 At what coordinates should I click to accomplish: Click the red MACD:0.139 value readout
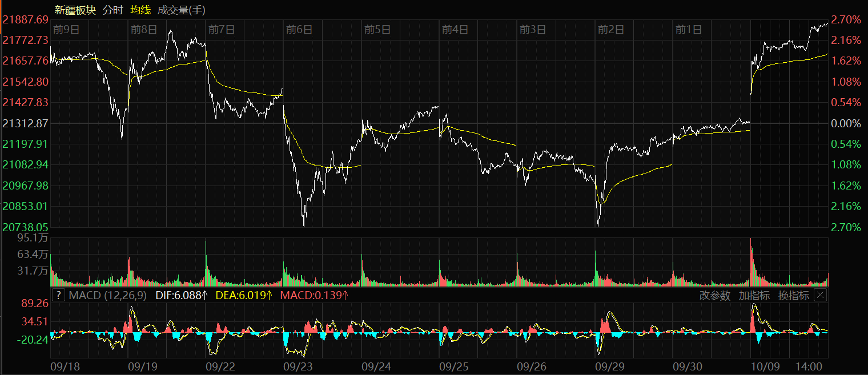[314, 295]
